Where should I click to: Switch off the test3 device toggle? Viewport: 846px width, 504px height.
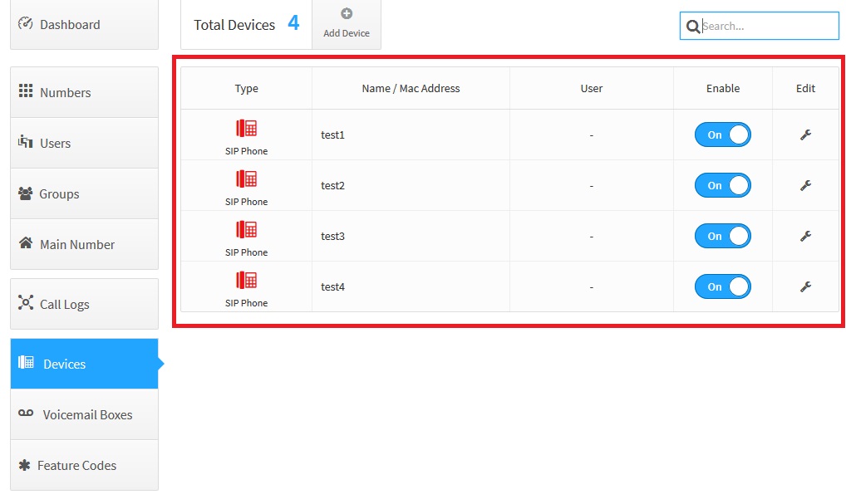tap(722, 236)
